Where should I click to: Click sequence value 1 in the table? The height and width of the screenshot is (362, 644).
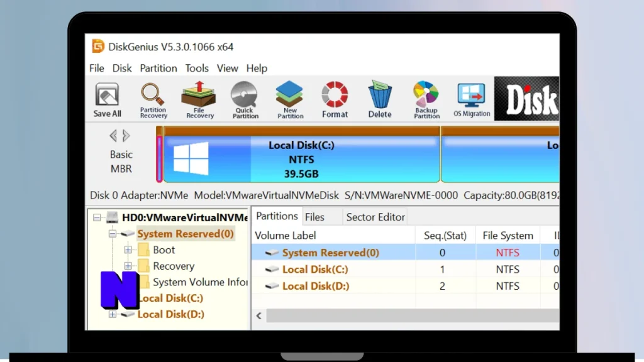[442, 269]
